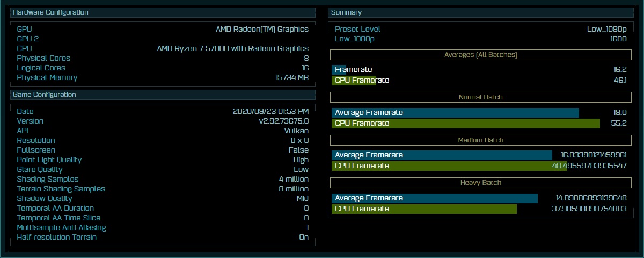The height and width of the screenshot is (258, 644).
Task: Select the Game Configuration panel header
Action: (x=163, y=95)
